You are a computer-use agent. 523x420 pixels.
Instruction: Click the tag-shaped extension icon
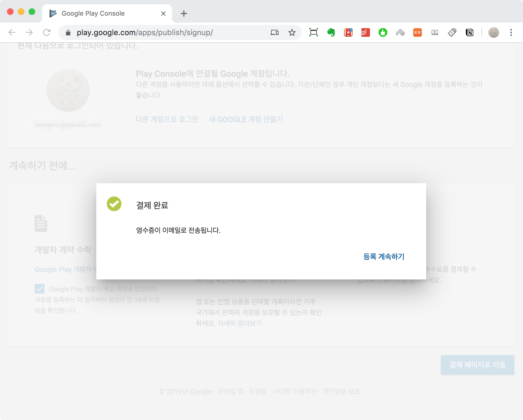tap(452, 33)
